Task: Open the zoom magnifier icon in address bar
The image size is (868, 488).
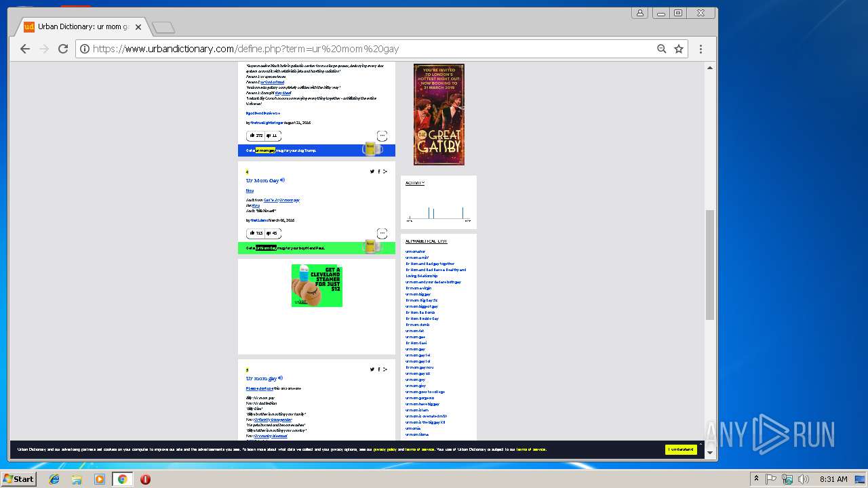Action: pyautogui.click(x=662, y=49)
